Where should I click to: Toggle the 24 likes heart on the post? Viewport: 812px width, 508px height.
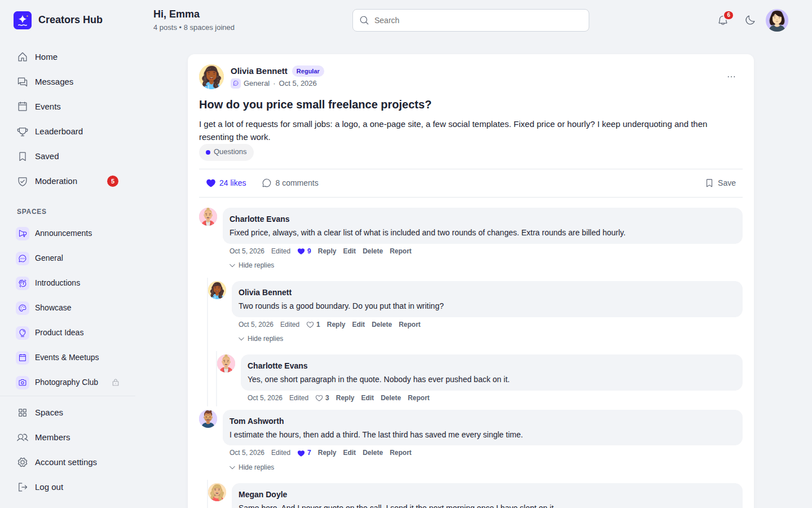click(x=226, y=183)
